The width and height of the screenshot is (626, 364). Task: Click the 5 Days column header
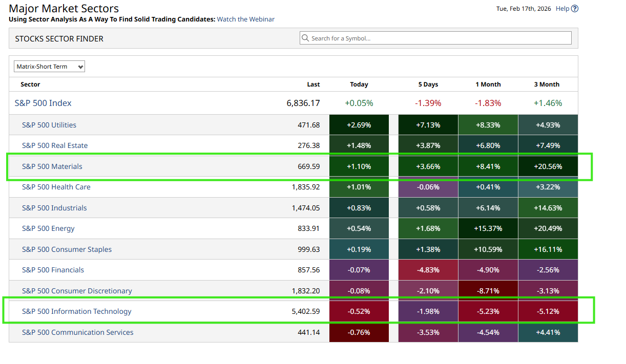point(427,84)
